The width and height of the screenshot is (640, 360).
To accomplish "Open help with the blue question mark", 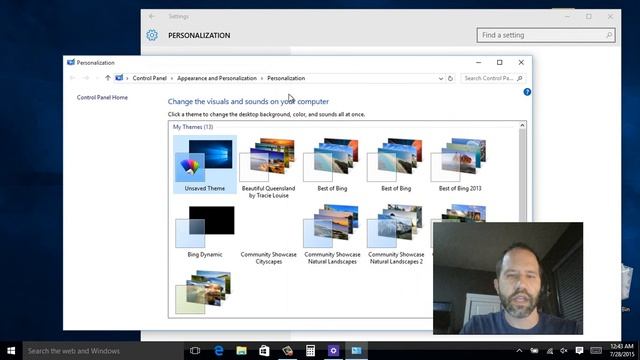I will pos(527,92).
